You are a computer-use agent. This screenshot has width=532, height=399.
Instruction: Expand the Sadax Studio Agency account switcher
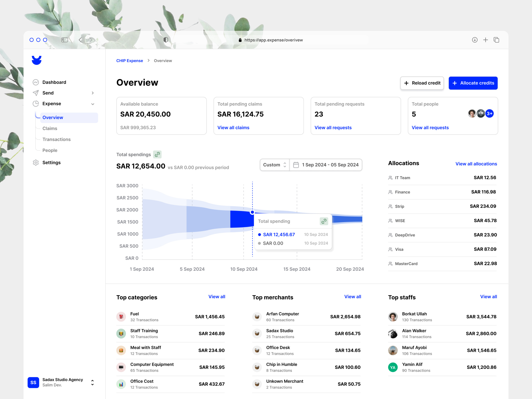(x=92, y=382)
